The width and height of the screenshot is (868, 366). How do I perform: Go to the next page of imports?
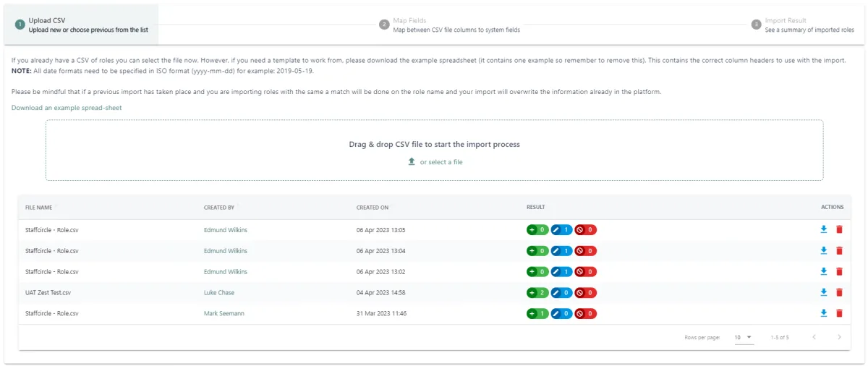839,337
